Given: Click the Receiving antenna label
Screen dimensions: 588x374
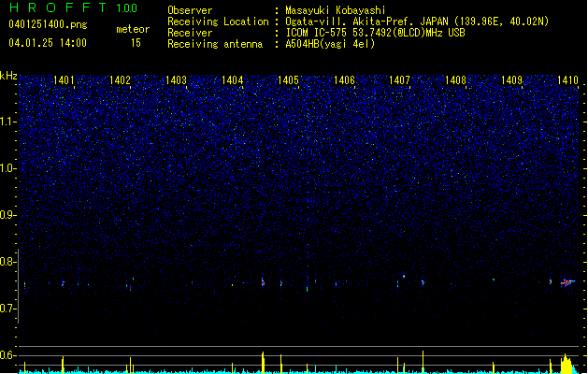Looking at the screenshot, I should pos(215,44).
